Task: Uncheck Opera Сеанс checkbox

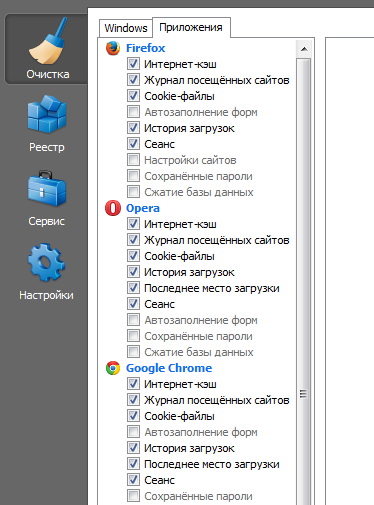Action: 133,304
